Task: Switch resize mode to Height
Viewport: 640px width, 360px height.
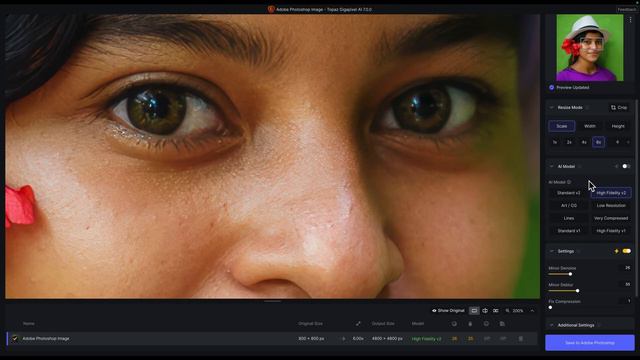Action: click(x=618, y=126)
